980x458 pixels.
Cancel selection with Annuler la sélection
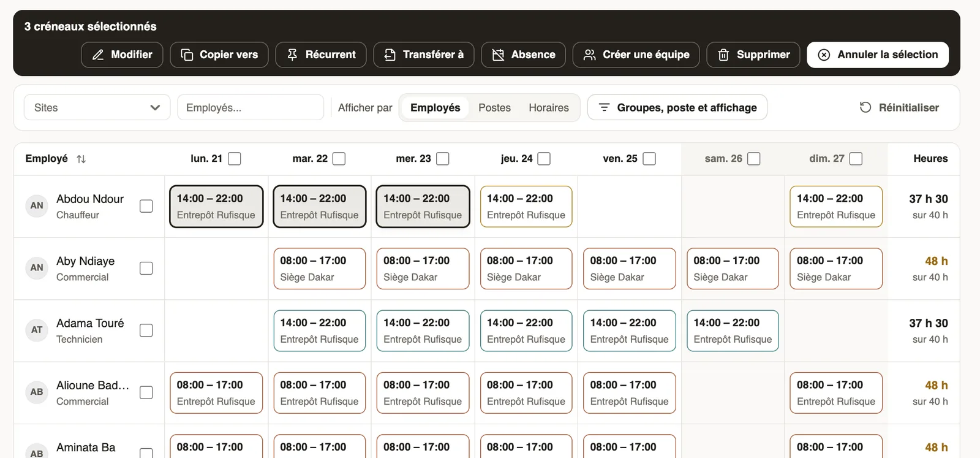[878, 55]
